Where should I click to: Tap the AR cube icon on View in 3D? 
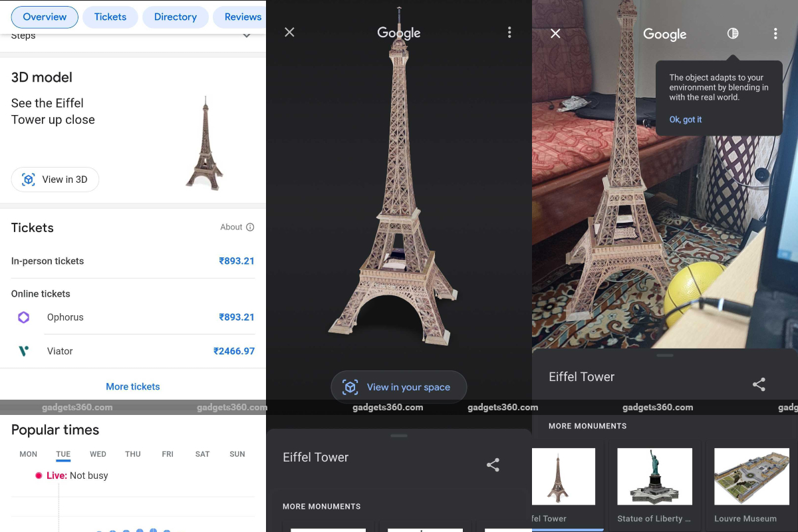click(28, 180)
